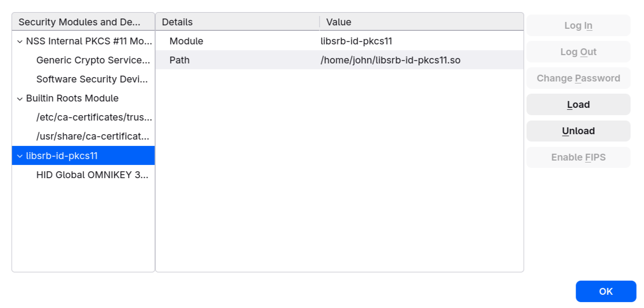Select the /etc/ca-certificates/trust entry
The height and width of the screenshot is (308, 644).
tap(84, 118)
